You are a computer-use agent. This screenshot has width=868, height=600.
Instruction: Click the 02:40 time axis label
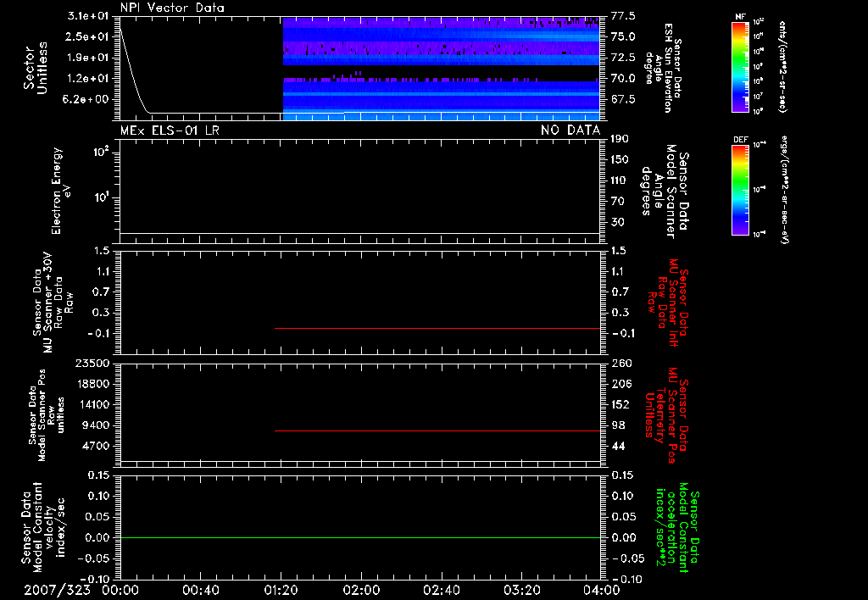[x=441, y=590]
